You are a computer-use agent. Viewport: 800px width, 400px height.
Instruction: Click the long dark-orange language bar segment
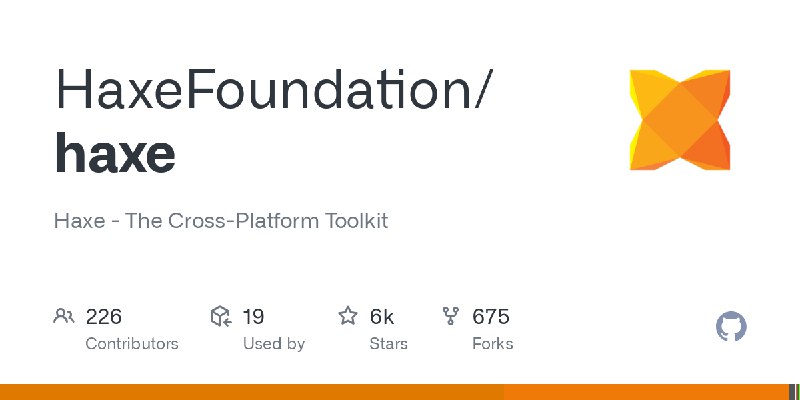tap(252, 392)
